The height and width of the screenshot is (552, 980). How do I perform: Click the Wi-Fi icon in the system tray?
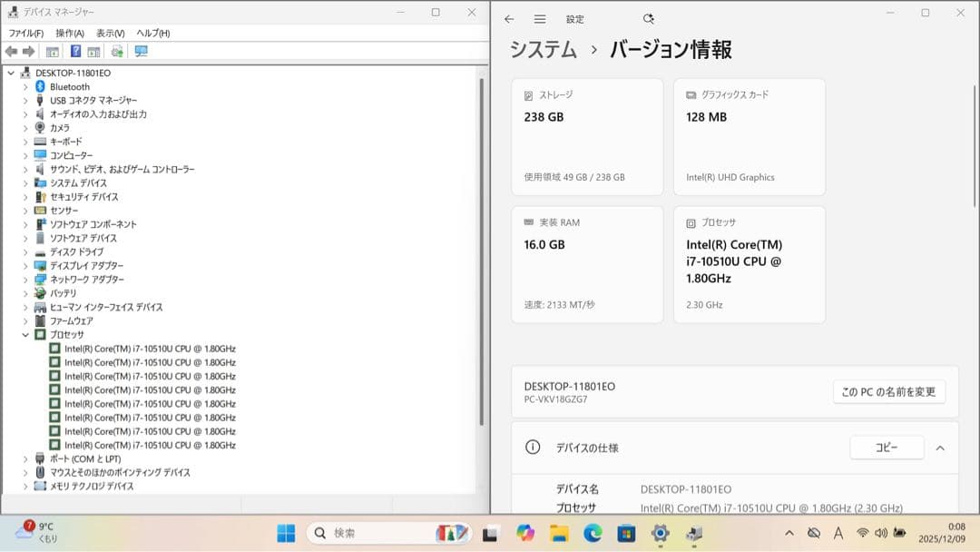862,534
